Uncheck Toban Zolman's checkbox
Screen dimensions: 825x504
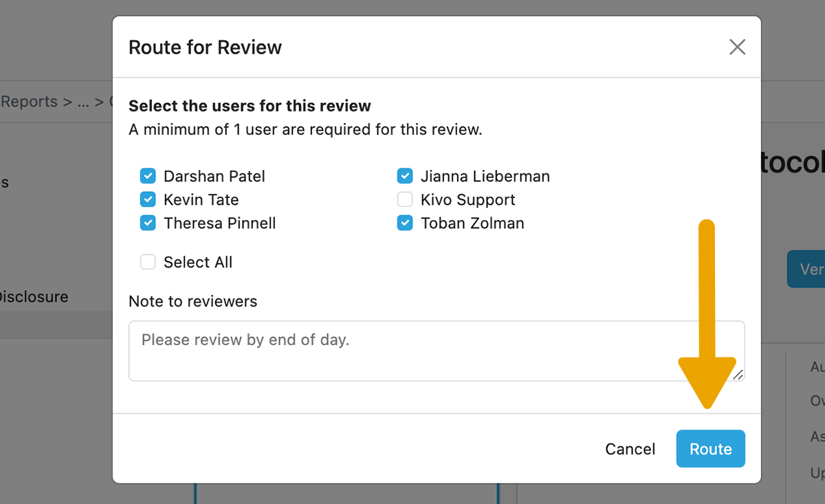coord(405,223)
